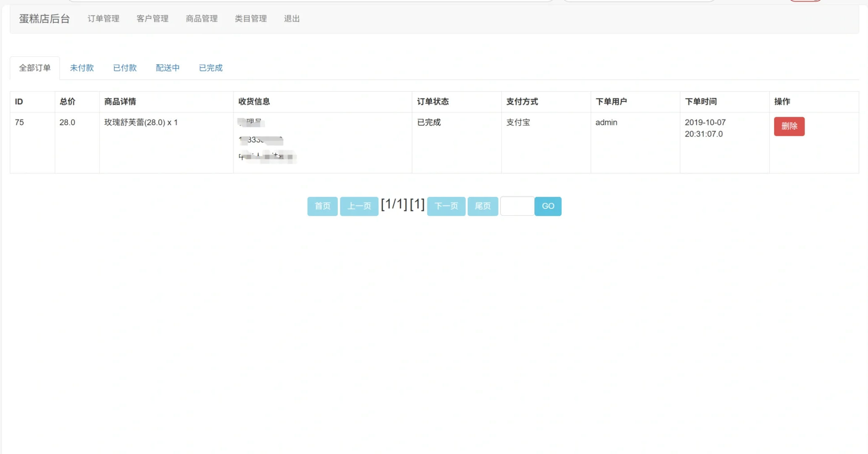The image size is (868, 454).
Task: Click the browser address bar
Action: [311, 1]
